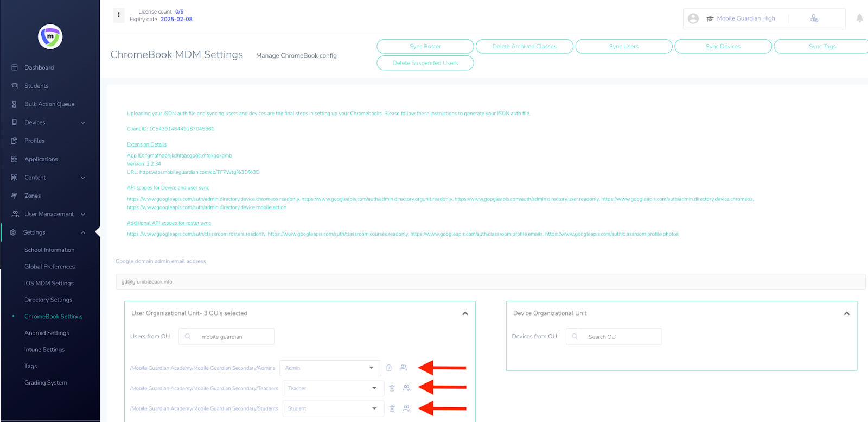868x422 pixels.
Task: Click the Mobile Guardian logo
Action: (x=50, y=37)
